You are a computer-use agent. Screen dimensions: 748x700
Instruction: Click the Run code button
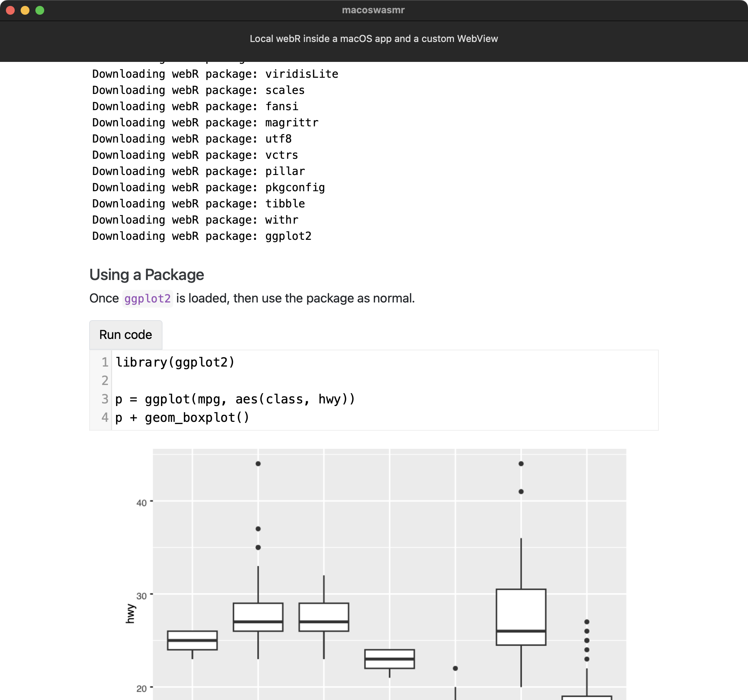125,335
